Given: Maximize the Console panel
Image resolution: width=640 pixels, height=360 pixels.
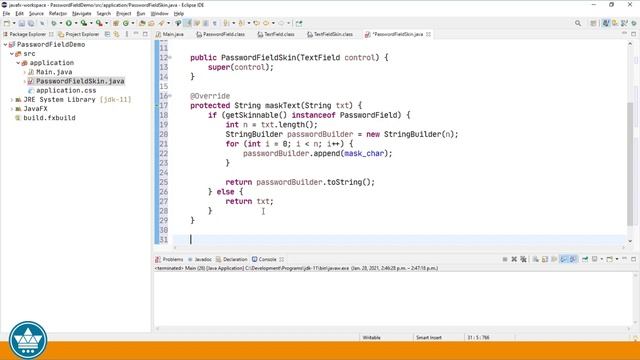Looking at the screenshot, I should [x=633, y=259].
